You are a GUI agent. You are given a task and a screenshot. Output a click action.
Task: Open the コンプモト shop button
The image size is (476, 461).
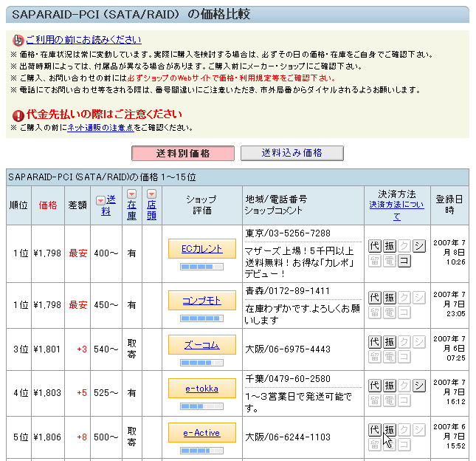coord(202,300)
